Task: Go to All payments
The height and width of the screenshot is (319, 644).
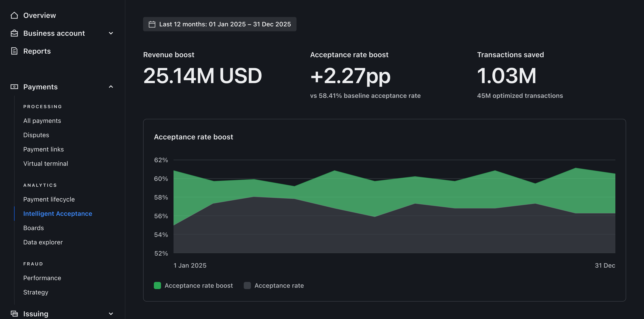Action: click(42, 121)
